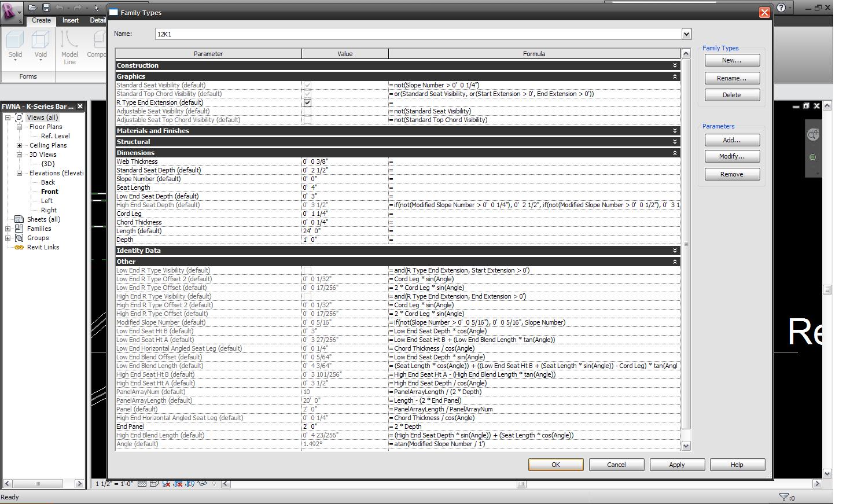Select the Front elevation view
Viewport: 861px width, 504px height.
pyautogui.click(x=50, y=192)
